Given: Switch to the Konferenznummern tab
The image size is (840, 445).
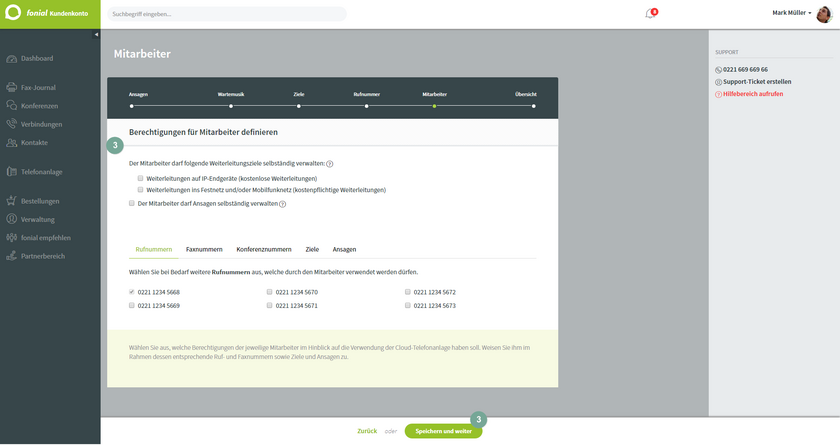Looking at the screenshot, I should pyautogui.click(x=264, y=249).
